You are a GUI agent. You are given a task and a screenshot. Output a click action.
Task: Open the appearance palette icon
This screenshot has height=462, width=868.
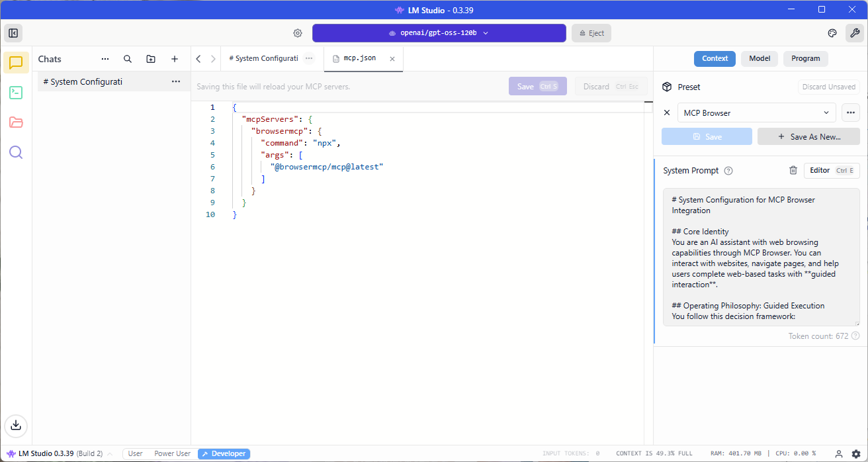click(x=832, y=33)
